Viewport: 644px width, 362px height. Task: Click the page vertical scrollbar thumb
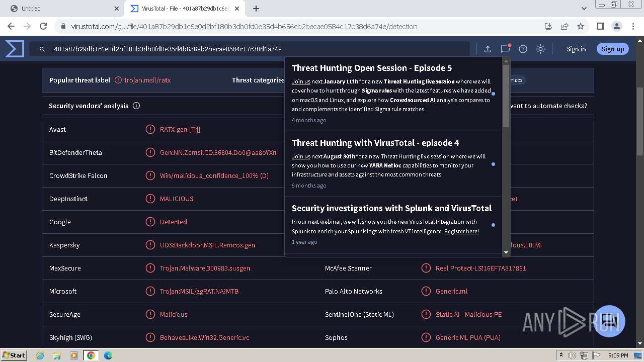pos(639,121)
